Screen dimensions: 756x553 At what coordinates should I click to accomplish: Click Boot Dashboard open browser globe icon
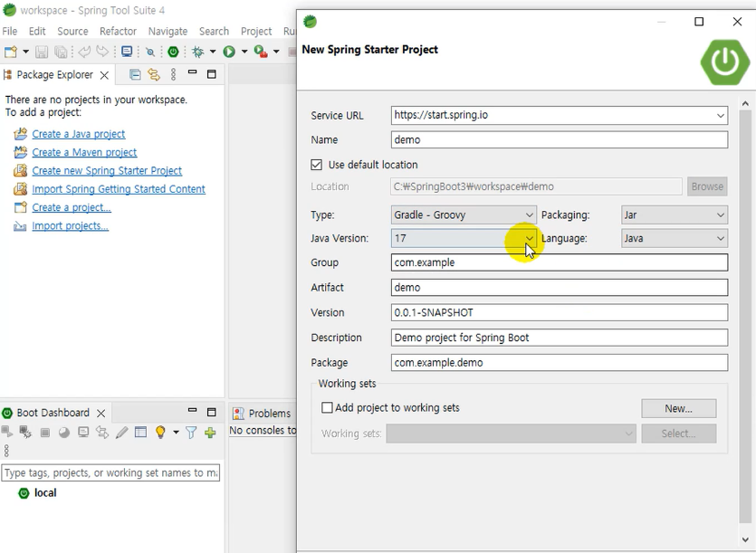click(x=64, y=433)
